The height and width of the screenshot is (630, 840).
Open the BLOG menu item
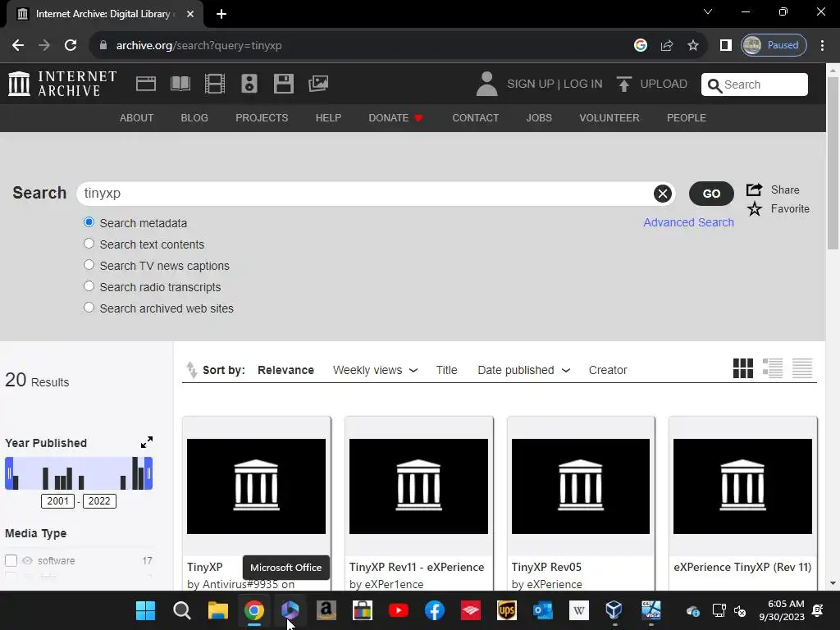tap(194, 118)
